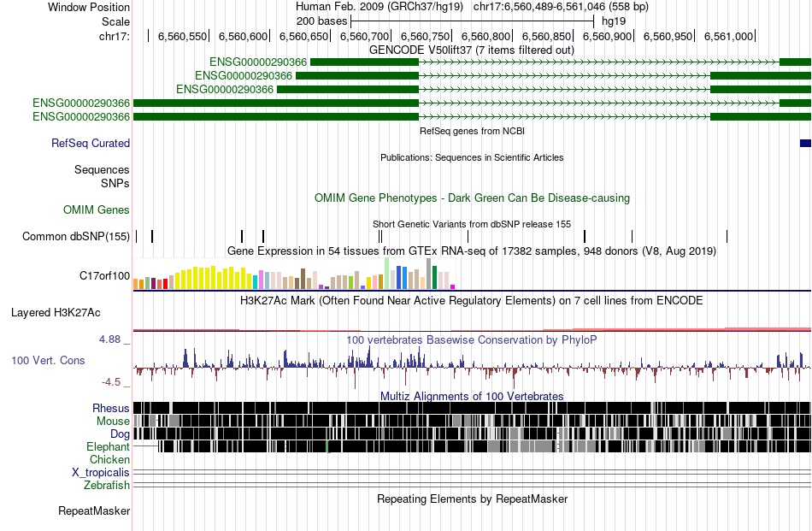
Task: Open the GENCODE V50lift37 track title
Action: click(x=471, y=50)
